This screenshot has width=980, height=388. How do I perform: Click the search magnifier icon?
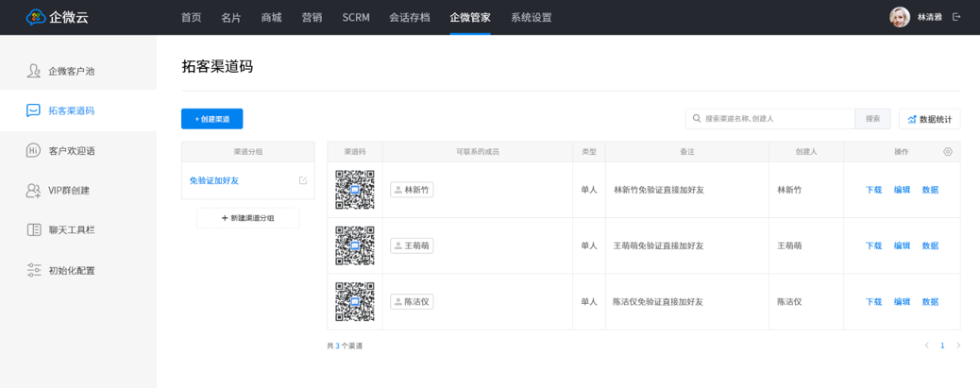[696, 119]
